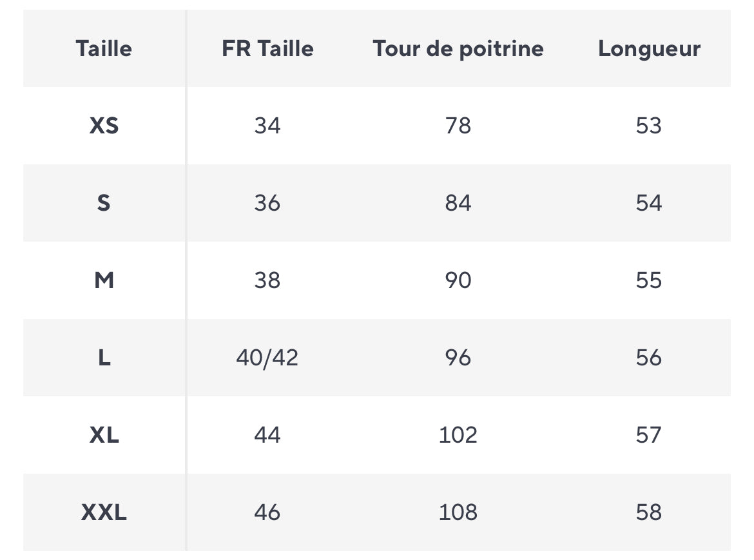The height and width of the screenshot is (560, 754).
Task: Click the FR Taille column header
Action: click(267, 48)
